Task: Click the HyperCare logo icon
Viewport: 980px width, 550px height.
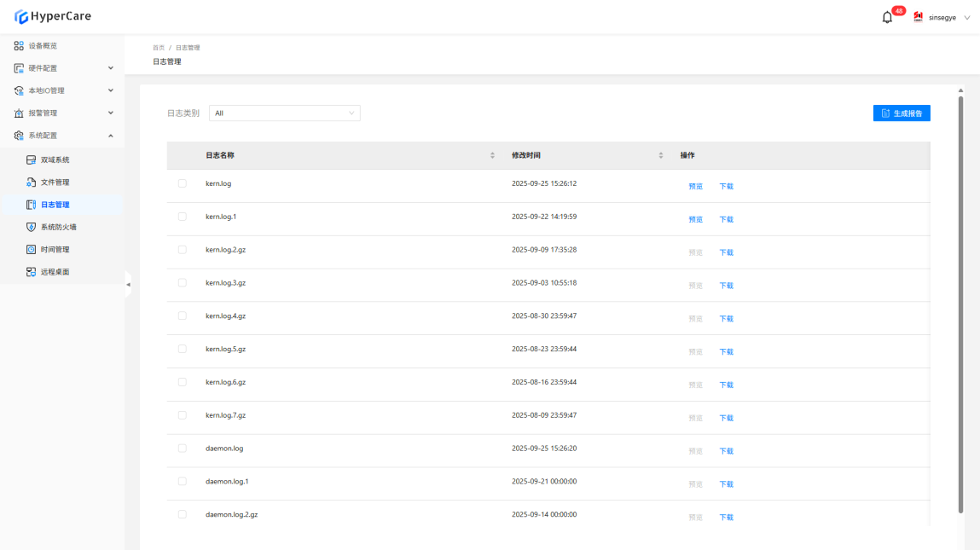Action: coord(21,16)
